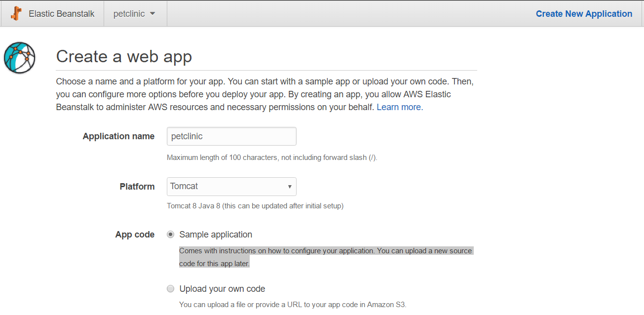This screenshot has height=315, width=644.
Task: Click the Application name field label
Action: tap(118, 136)
